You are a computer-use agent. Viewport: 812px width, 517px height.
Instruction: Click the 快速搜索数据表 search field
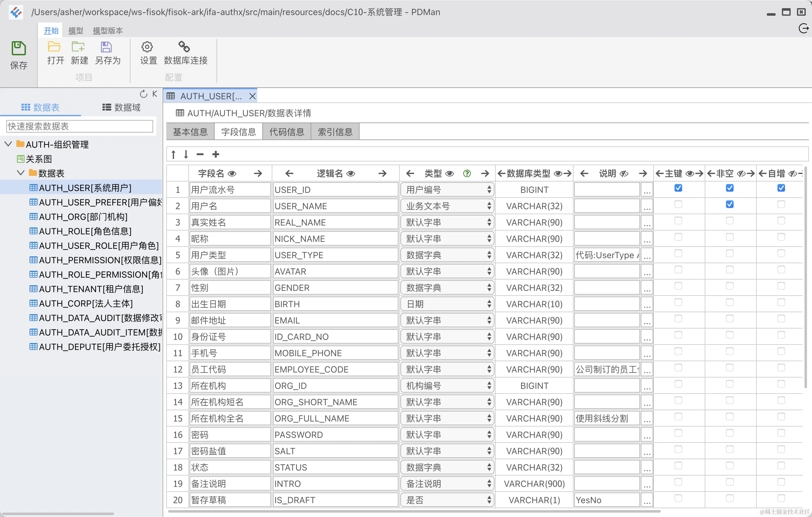point(80,127)
